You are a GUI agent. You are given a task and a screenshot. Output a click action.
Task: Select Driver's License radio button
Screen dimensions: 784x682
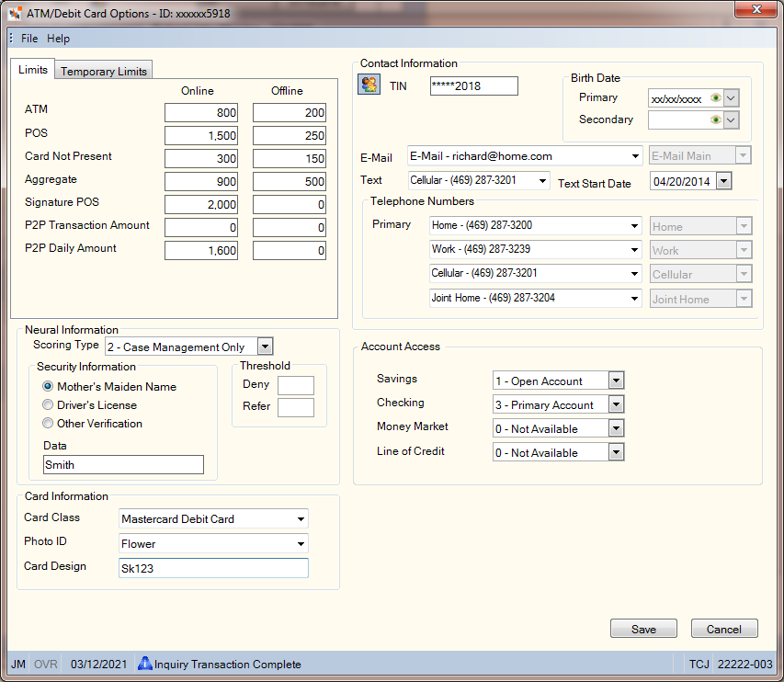pyautogui.click(x=48, y=404)
